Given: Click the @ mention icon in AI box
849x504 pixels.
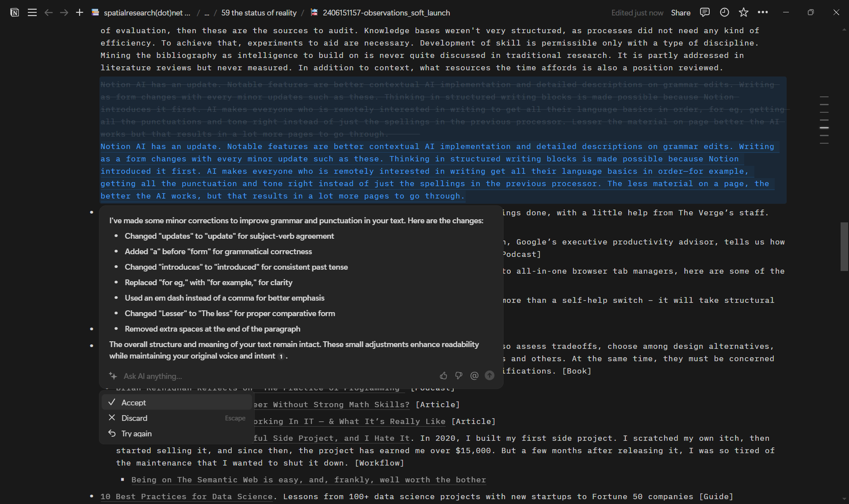Looking at the screenshot, I should click(x=474, y=376).
